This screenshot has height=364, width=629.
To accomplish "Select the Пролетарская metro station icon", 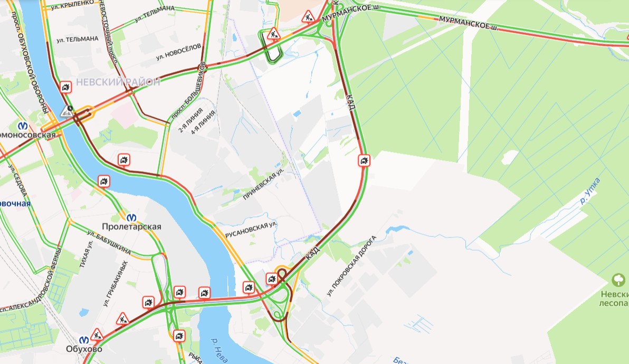I will point(131,218).
